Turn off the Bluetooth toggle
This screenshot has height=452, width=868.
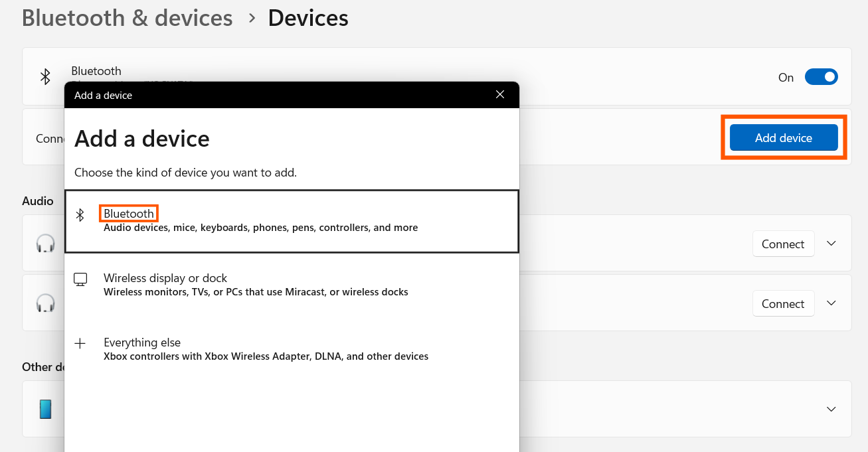(x=822, y=76)
